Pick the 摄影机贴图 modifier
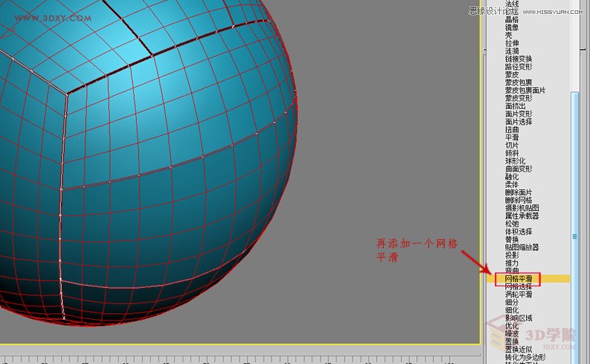The image size is (590, 364). (x=521, y=208)
